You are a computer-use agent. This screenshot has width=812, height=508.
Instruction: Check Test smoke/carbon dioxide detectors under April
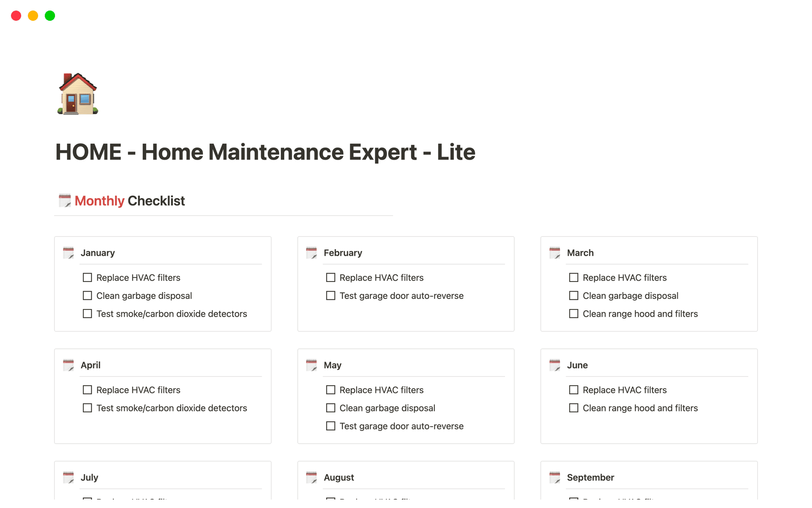tap(87, 408)
